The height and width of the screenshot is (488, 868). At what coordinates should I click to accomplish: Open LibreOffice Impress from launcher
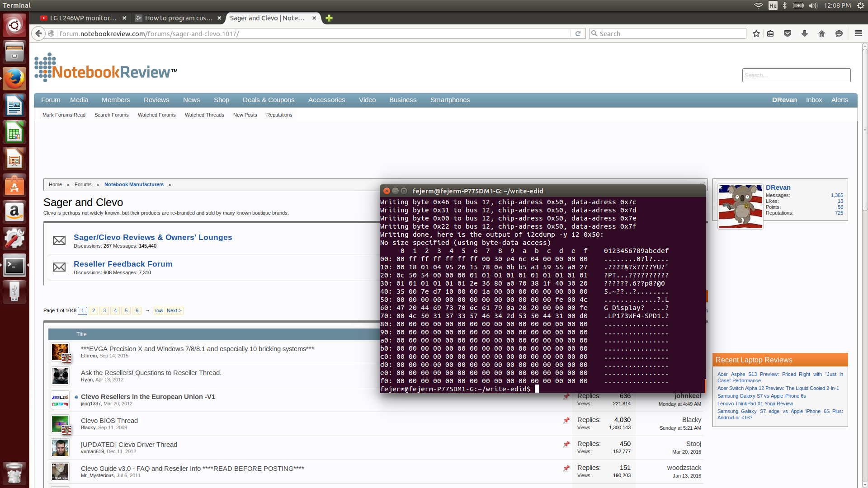click(14, 159)
